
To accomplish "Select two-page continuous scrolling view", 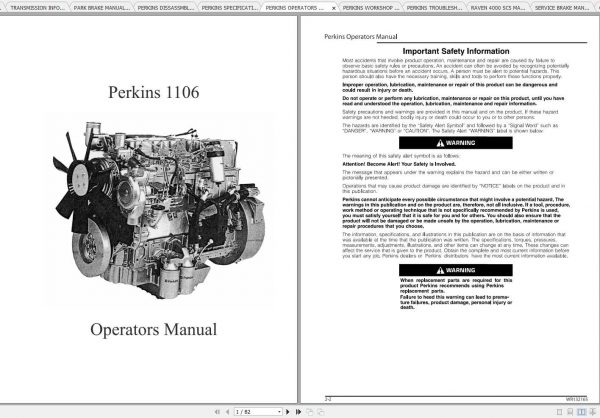I will [593, 412].
